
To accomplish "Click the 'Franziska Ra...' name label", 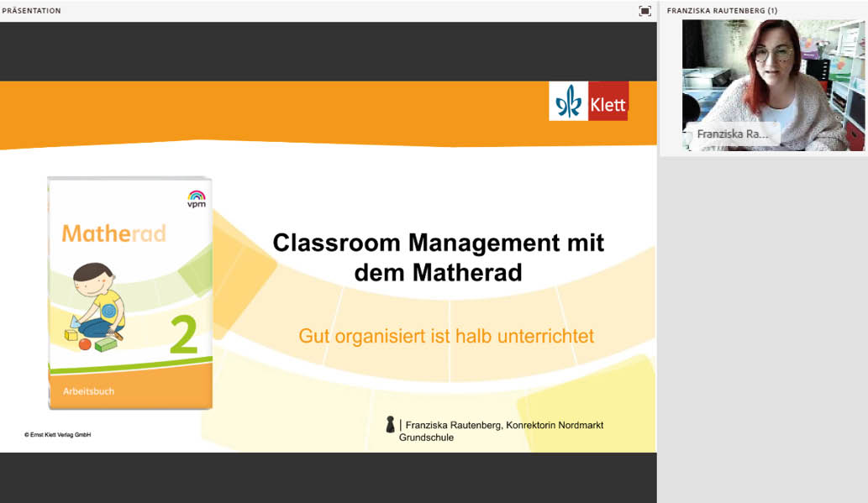I will [733, 134].
